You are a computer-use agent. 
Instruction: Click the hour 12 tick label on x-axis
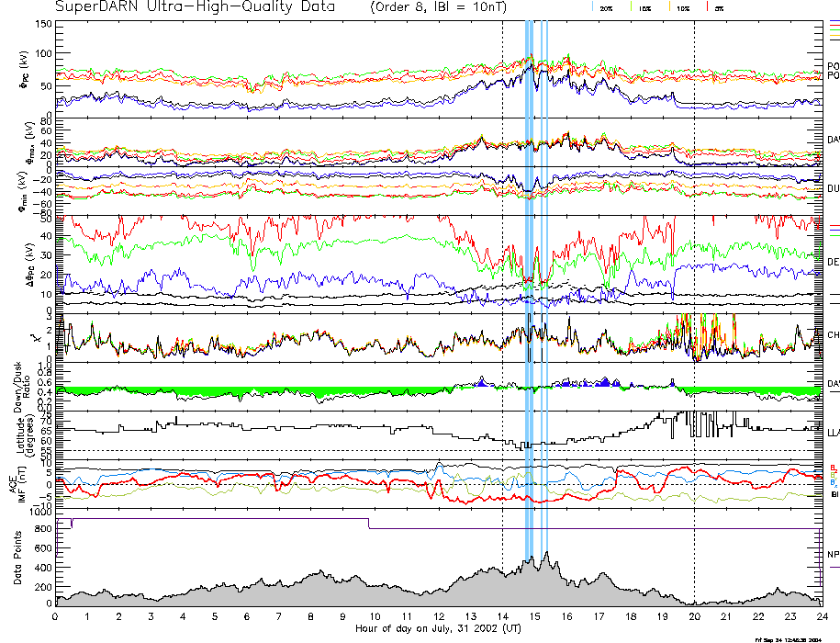[439, 618]
